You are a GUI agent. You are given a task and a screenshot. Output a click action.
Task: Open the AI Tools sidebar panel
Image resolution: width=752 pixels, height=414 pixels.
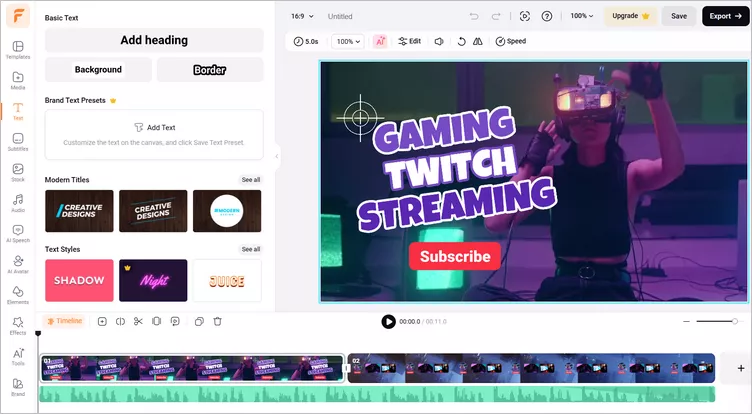pyautogui.click(x=18, y=356)
